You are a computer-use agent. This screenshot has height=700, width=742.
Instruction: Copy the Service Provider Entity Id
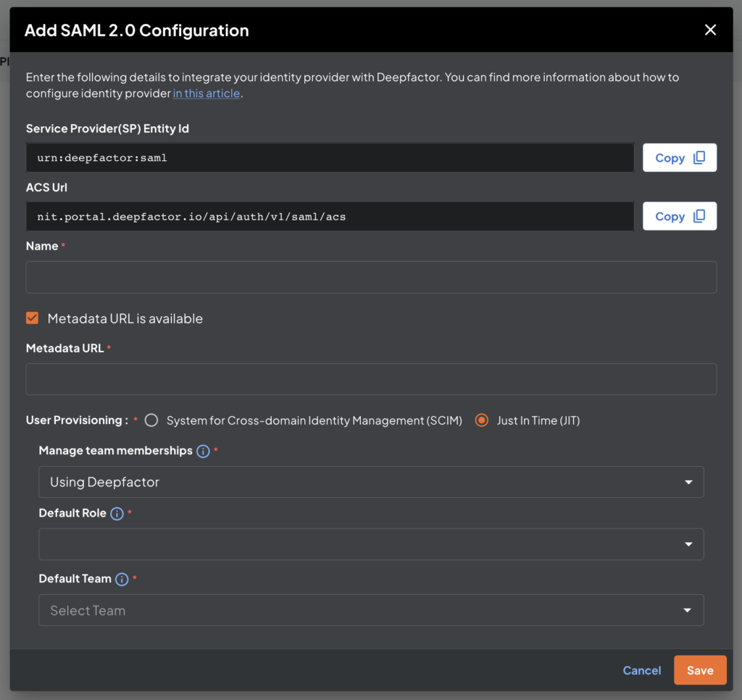point(680,157)
